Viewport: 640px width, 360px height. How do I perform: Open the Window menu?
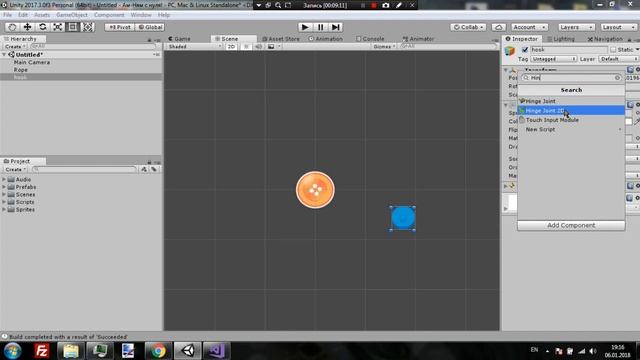coord(141,15)
